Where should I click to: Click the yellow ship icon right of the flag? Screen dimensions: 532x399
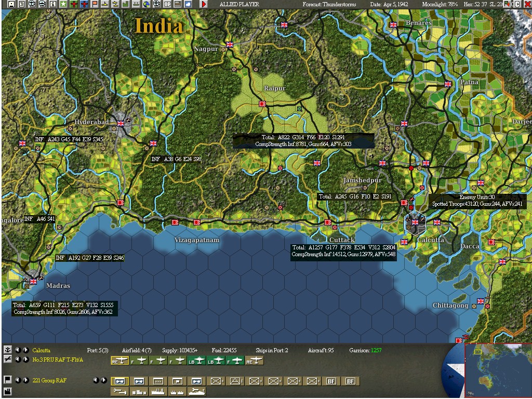105,4
